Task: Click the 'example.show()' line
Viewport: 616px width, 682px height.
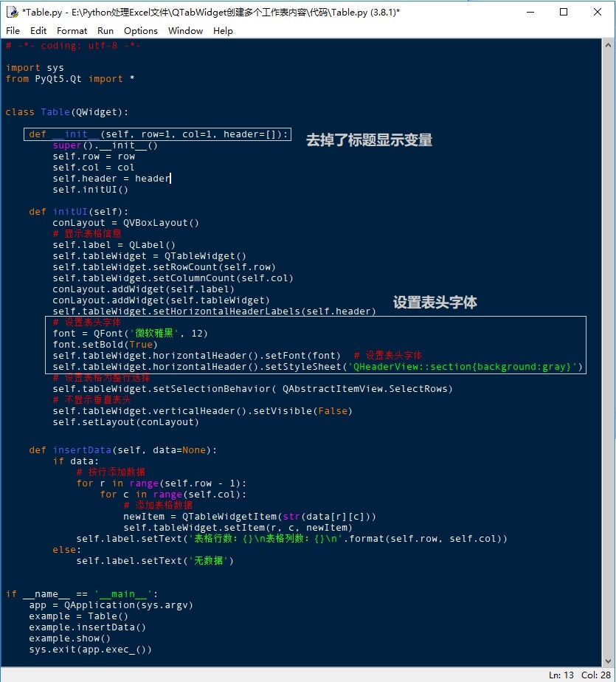Action: tap(69, 638)
